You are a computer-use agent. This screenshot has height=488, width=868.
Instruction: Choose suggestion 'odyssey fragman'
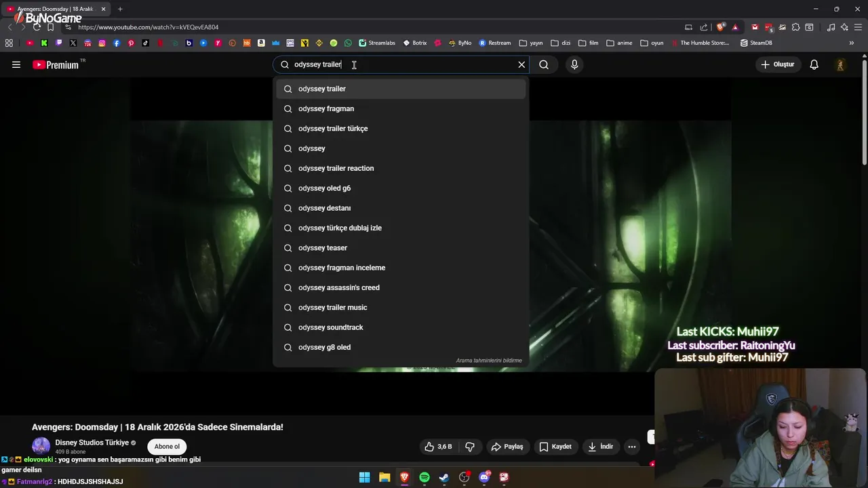point(401,108)
